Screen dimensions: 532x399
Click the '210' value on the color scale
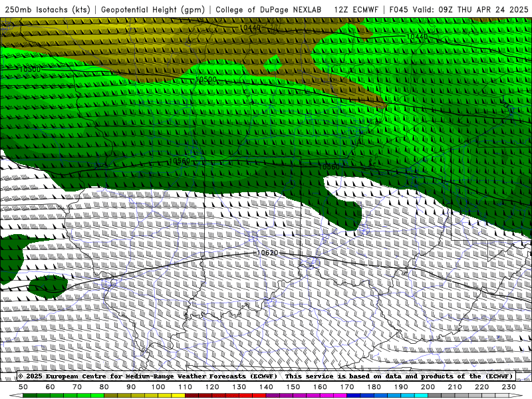(x=455, y=387)
